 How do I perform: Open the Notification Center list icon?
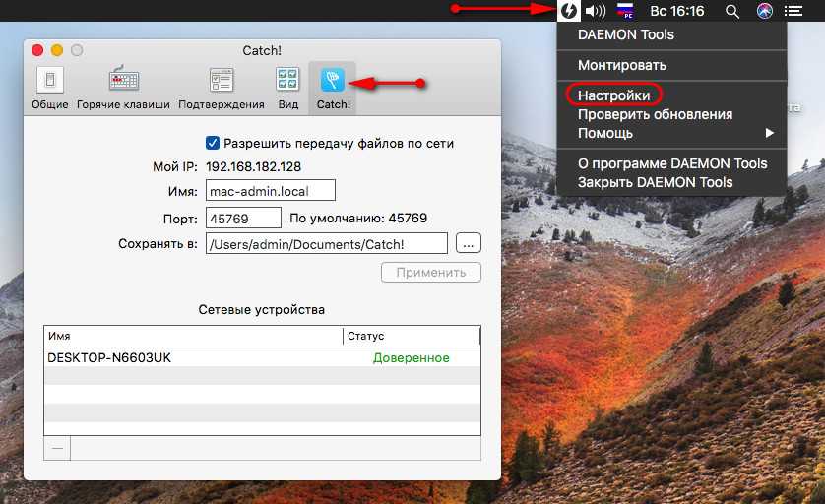pyautogui.click(x=794, y=11)
